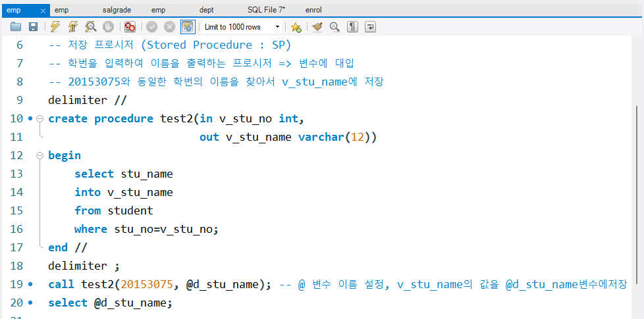Toggle the auto-commit mode button

(188, 27)
